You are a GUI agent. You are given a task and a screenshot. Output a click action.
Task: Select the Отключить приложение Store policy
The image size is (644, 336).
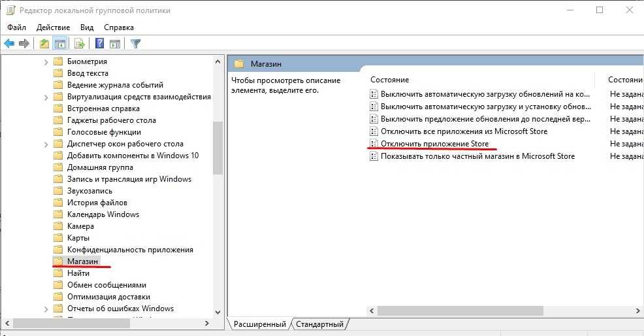434,144
